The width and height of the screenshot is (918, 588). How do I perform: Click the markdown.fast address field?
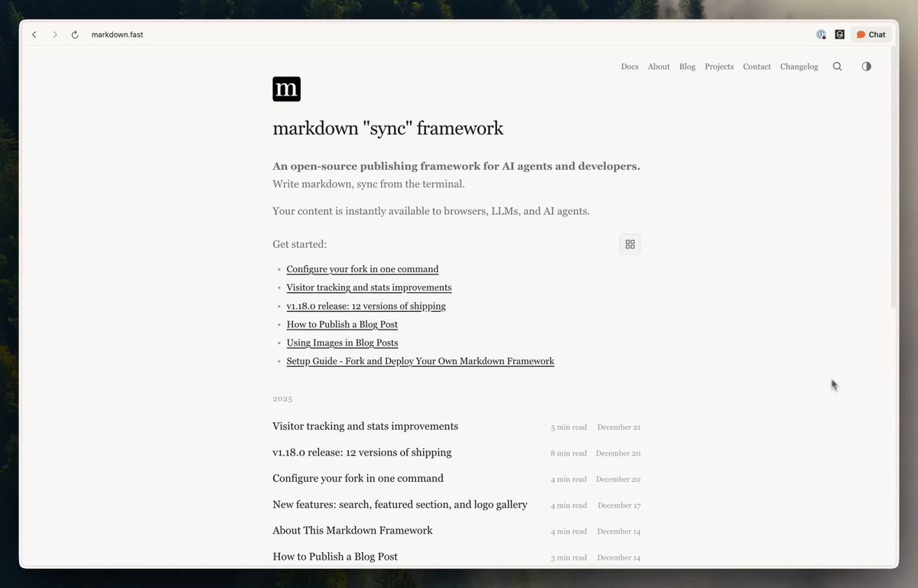coord(117,34)
